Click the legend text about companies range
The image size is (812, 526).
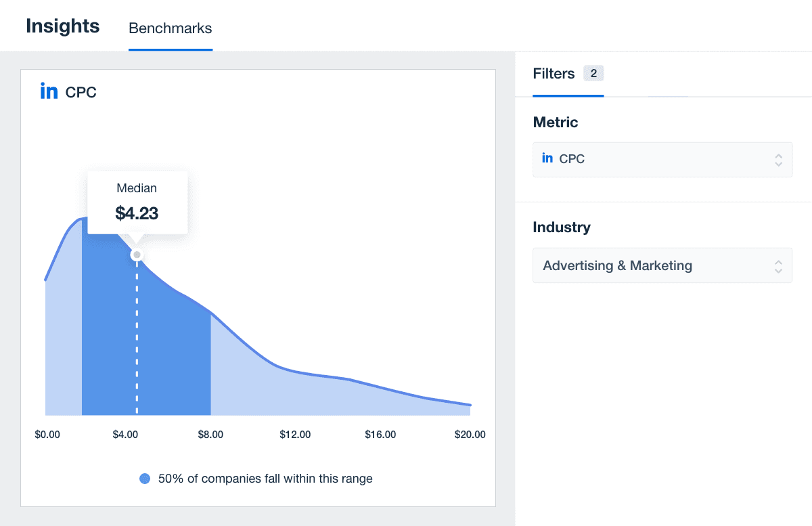pyautogui.click(x=264, y=479)
